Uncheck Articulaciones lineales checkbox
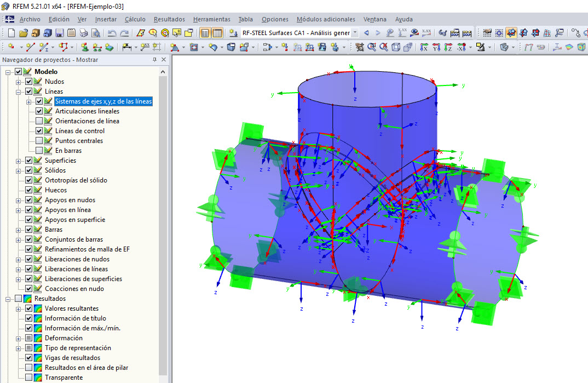 [39, 111]
